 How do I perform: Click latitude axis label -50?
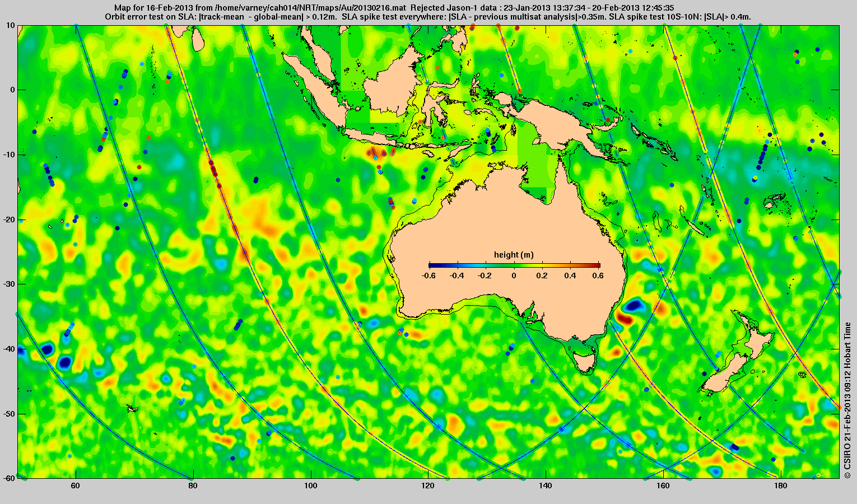(x=9, y=414)
